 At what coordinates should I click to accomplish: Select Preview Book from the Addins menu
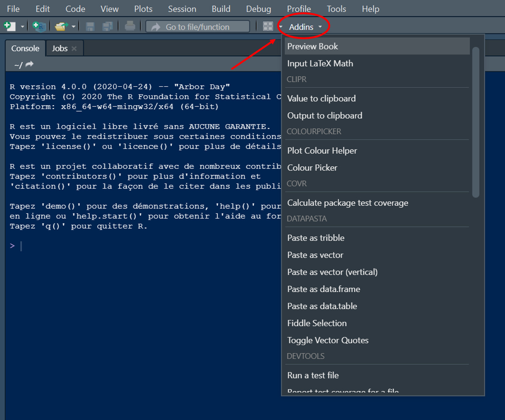(313, 46)
